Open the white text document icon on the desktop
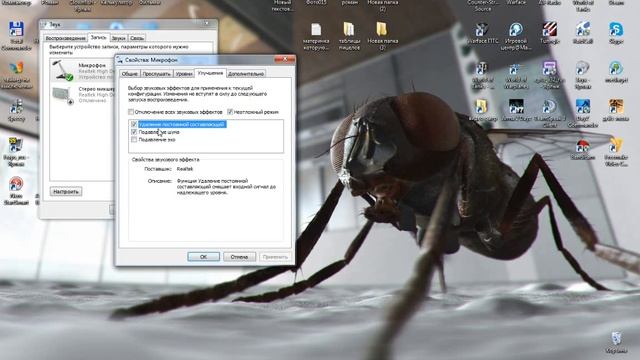640x360 pixels. [x=316, y=29]
